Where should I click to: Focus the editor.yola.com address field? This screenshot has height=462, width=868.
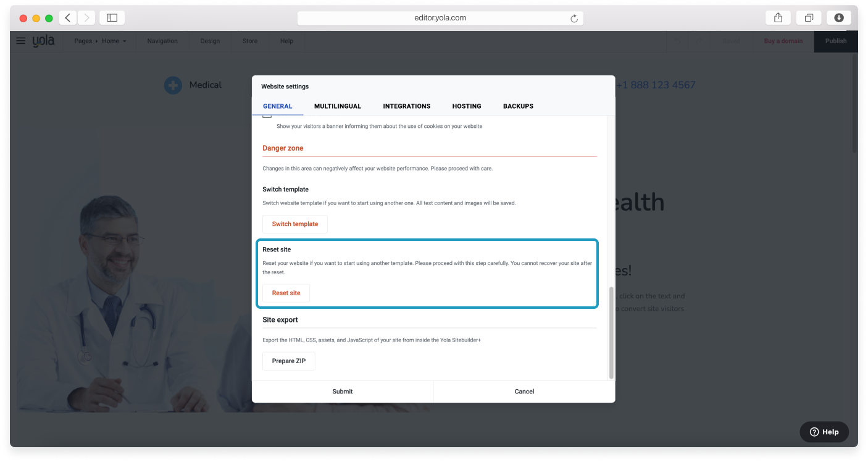click(440, 18)
